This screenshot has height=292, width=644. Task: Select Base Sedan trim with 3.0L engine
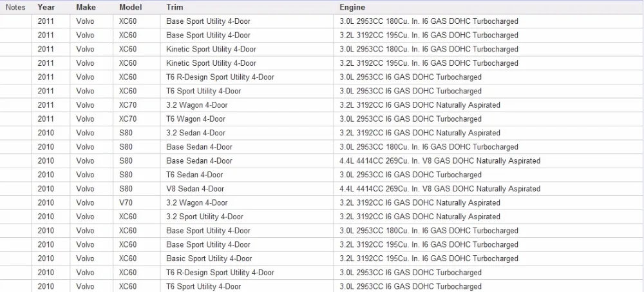pyautogui.click(x=247, y=147)
